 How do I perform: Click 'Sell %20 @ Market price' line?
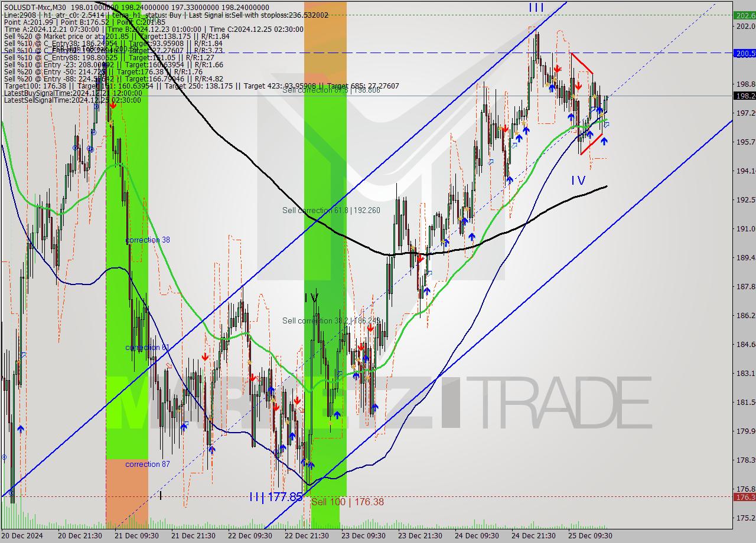coord(116,36)
